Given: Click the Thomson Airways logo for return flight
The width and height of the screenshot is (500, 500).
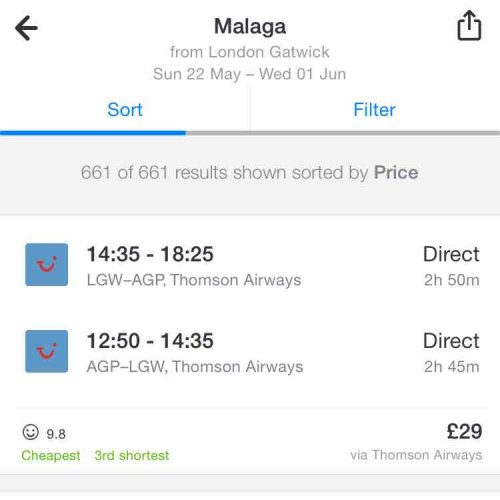Looking at the screenshot, I should click(x=47, y=351).
